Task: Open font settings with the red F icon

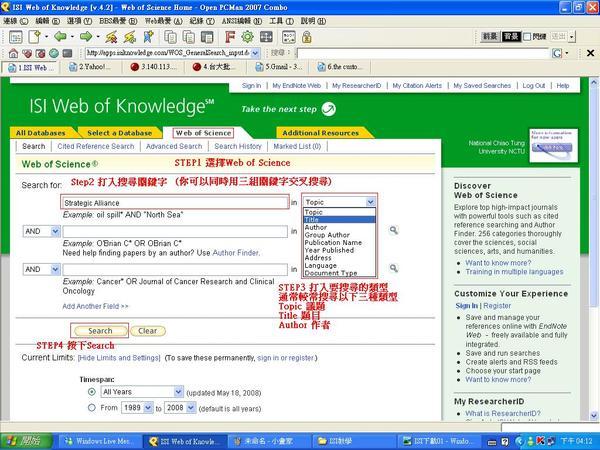Action: click(x=230, y=37)
